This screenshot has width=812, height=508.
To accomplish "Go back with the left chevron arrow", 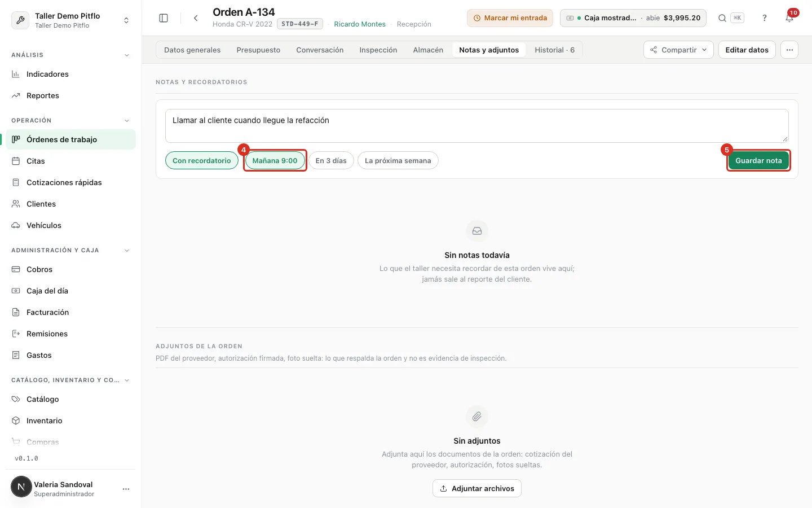I will click(x=196, y=18).
